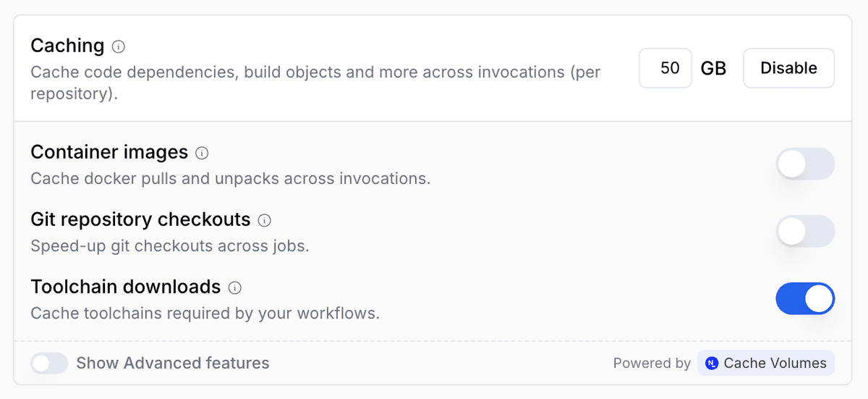Screen dimensions: 868x399
Task: Turn off the Toolchain downloads toggle
Action: coord(805,299)
